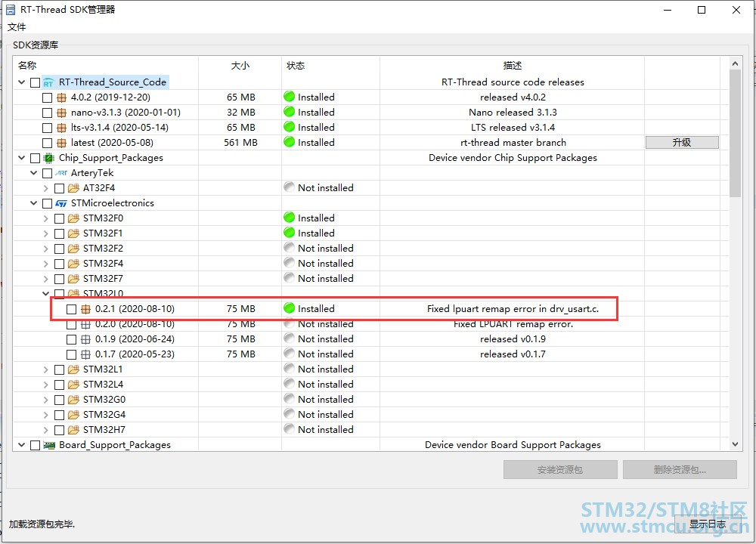This screenshot has width=756, height=544.
Task: Click the 升级 button for latest branch
Action: [x=682, y=143]
